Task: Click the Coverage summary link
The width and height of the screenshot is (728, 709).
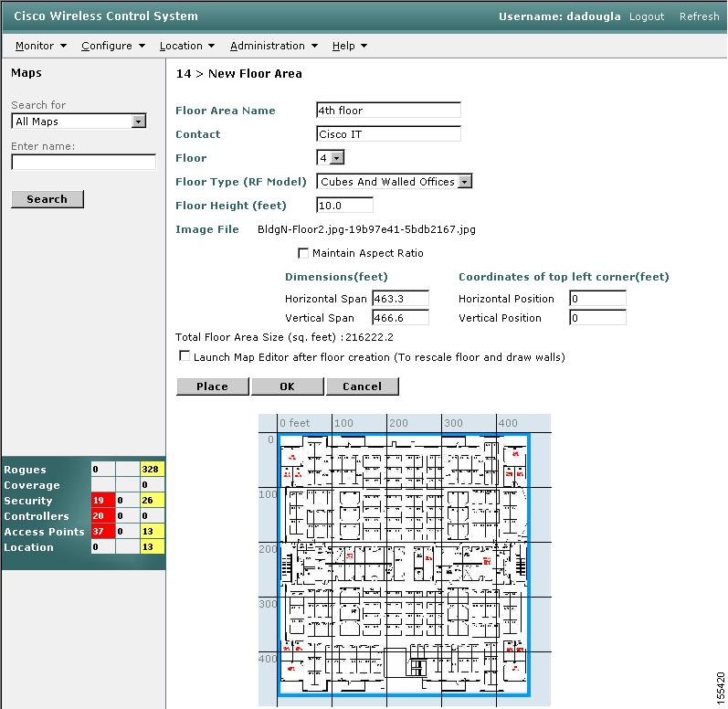Action: (32, 485)
